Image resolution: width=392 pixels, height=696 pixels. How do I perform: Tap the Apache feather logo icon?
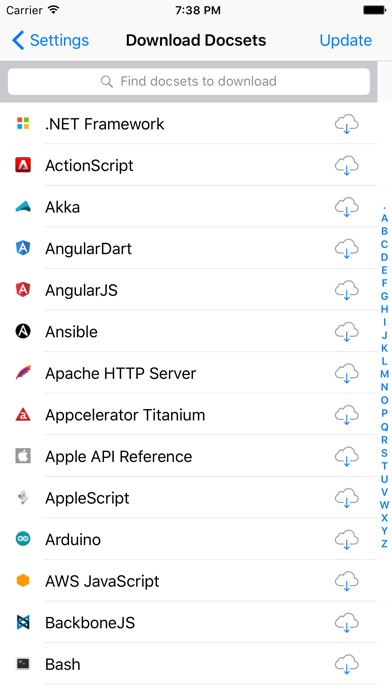tap(23, 373)
